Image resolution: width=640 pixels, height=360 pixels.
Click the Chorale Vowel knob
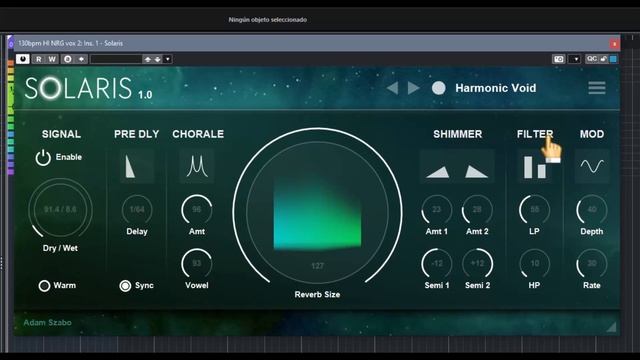pyautogui.click(x=197, y=264)
